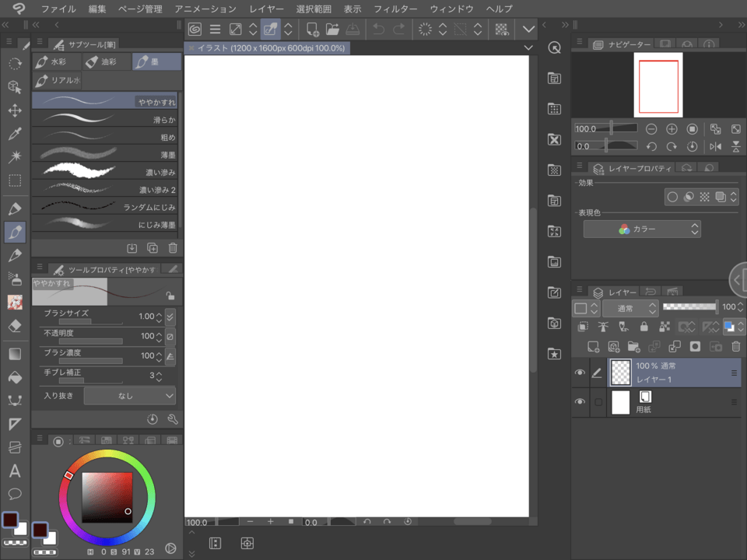Select the Auto select magic wand tool
The image size is (747, 560).
coord(15,156)
